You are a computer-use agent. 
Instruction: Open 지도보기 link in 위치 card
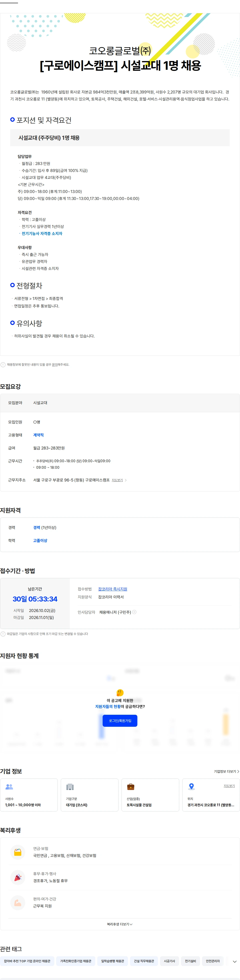(x=229, y=785)
